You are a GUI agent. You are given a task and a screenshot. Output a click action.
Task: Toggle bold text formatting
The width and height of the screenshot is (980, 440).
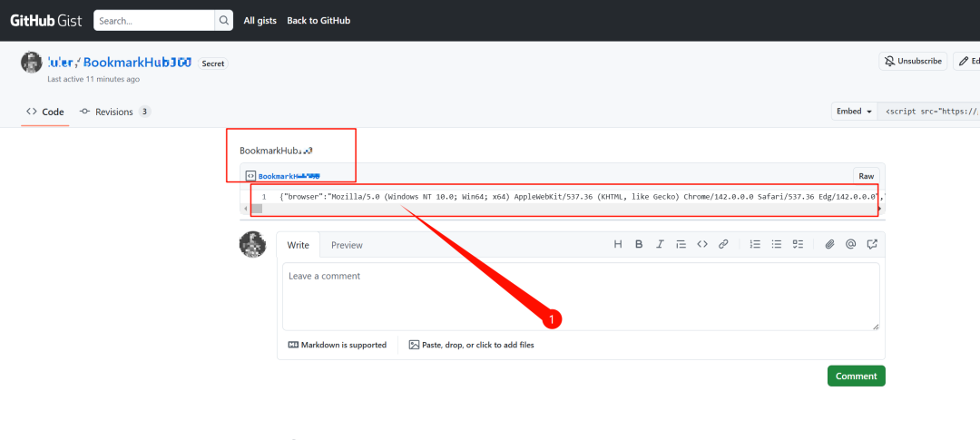point(639,244)
